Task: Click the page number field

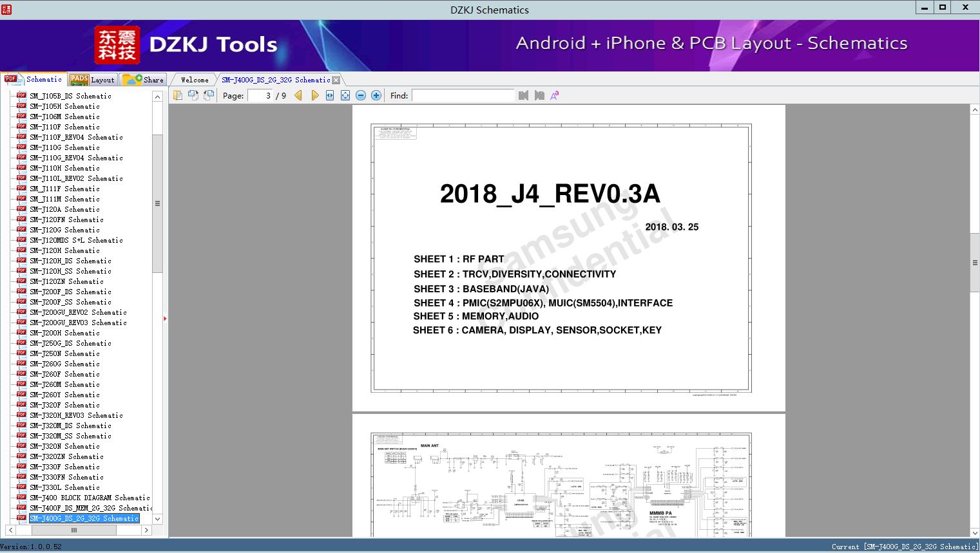Action: (x=261, y=95)
